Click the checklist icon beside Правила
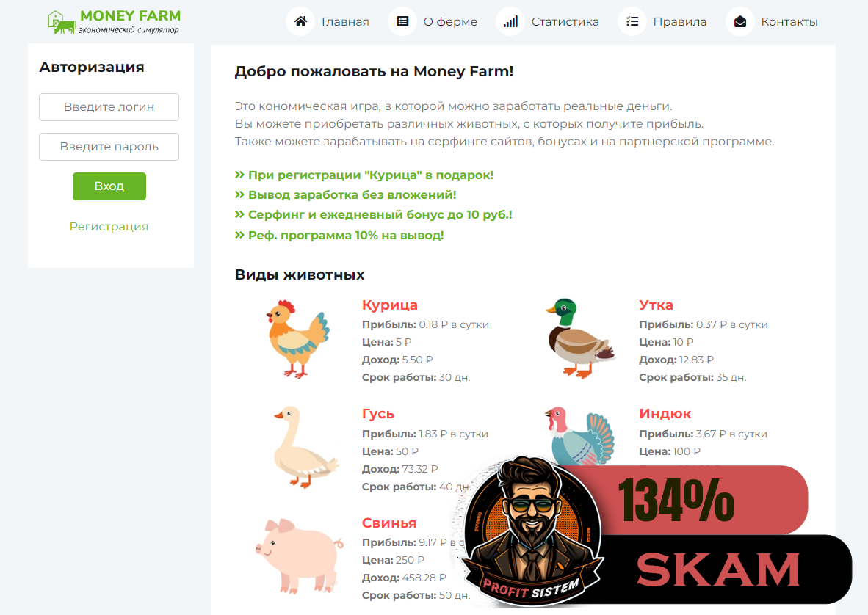The image size is (868, 615). 632,21
